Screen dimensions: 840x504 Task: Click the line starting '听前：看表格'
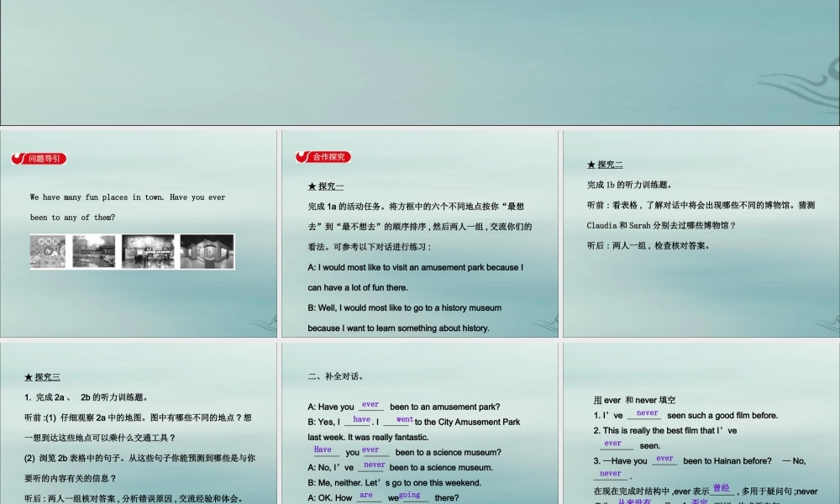701,205
